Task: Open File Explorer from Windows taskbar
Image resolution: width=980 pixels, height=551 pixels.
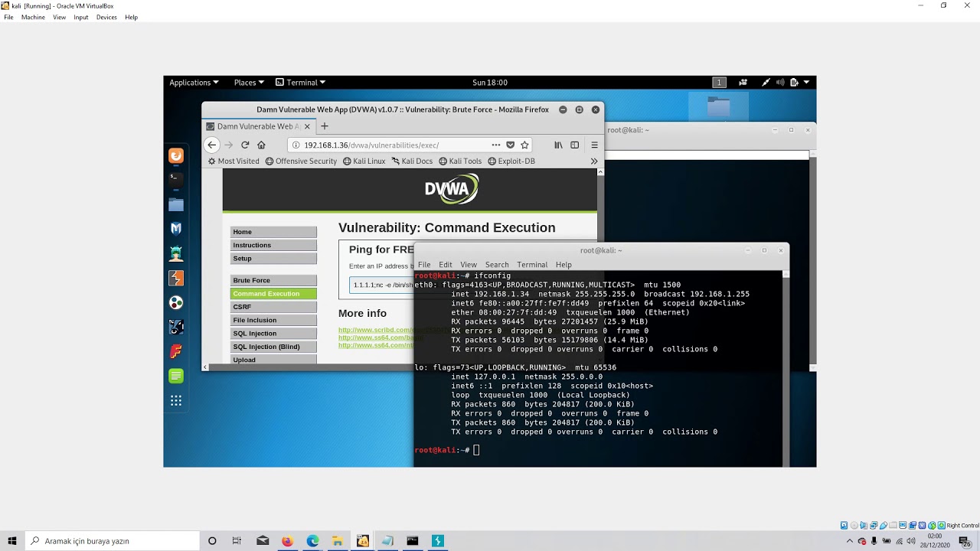Action: 338,541
